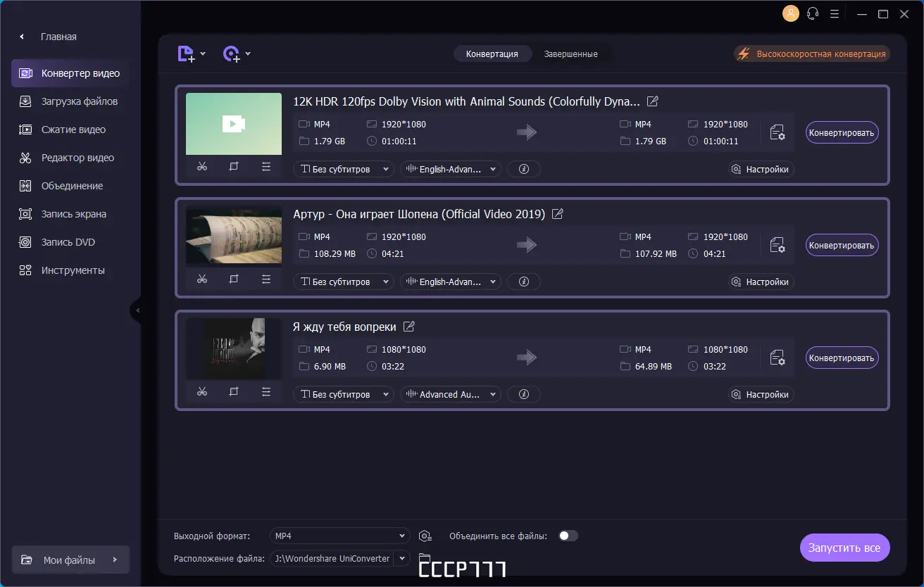
Task: Switch to the Завершенные tab
Action: 570,53
